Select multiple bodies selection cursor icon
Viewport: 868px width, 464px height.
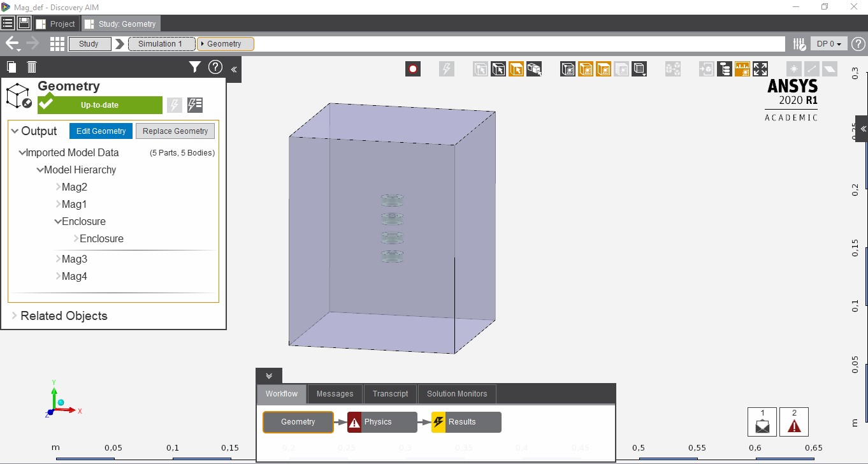[x=534, y=69]
